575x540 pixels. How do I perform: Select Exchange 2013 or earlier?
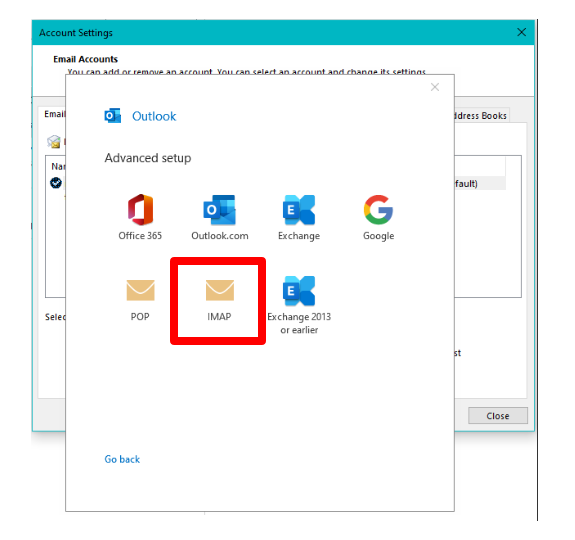click(299, 305)
